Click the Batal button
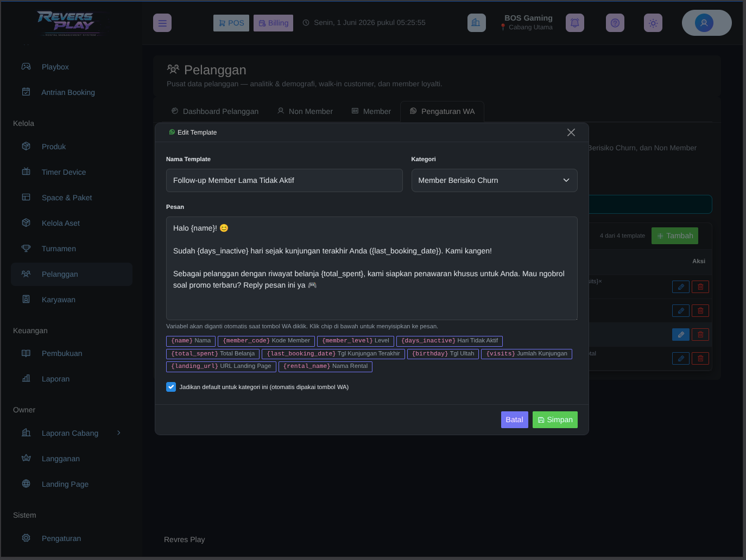This screenshot has height=560, width=746. coord(515,419)
